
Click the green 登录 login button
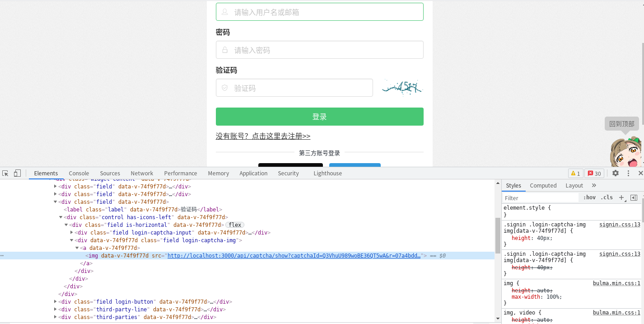click(x=320, y=117)
